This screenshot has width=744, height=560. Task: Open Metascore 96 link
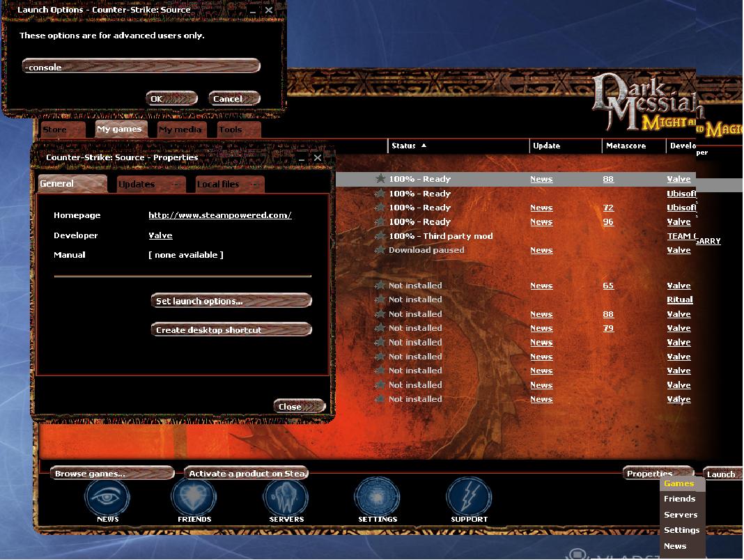click(608, 221)
